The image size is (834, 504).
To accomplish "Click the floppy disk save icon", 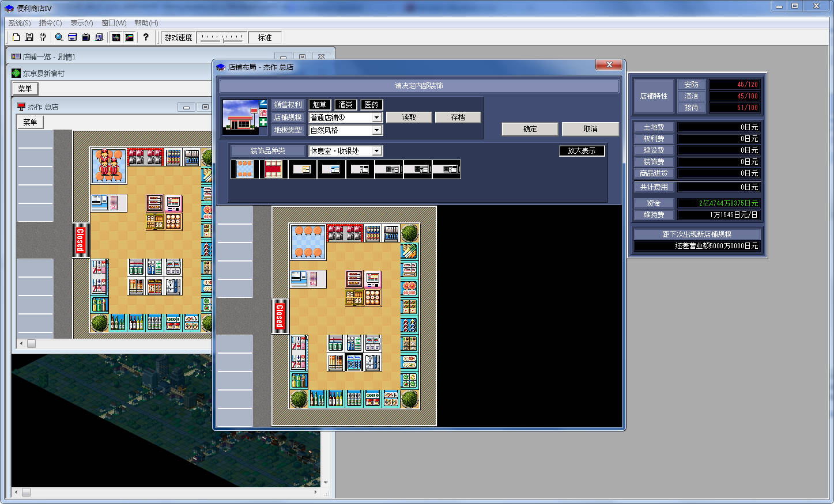I will click(x=29, y=37).
